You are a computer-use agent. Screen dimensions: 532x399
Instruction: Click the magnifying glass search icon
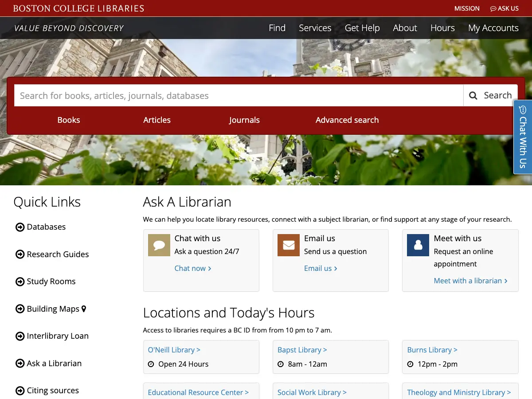[473, 95]
